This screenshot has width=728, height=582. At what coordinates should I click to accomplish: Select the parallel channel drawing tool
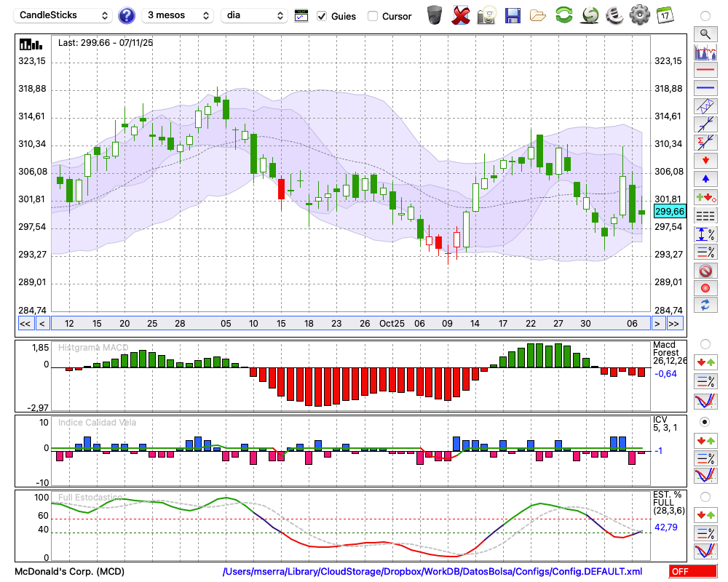[705, 106]
